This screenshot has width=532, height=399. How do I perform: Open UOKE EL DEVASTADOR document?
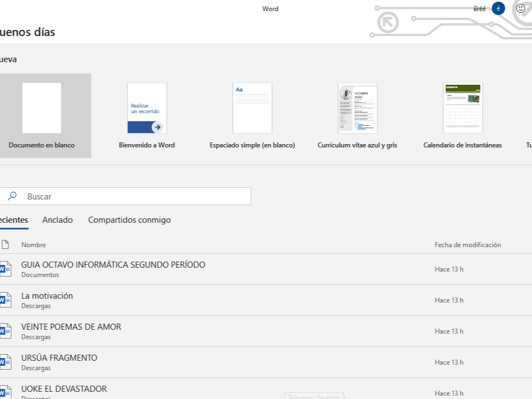(x=64, y=389)
